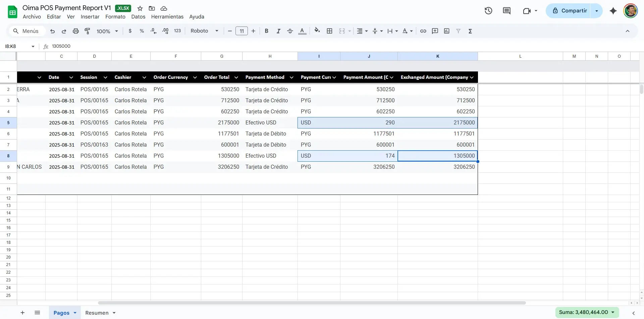Open Archivo menu

pyautogui.click(x=32, y=17)
